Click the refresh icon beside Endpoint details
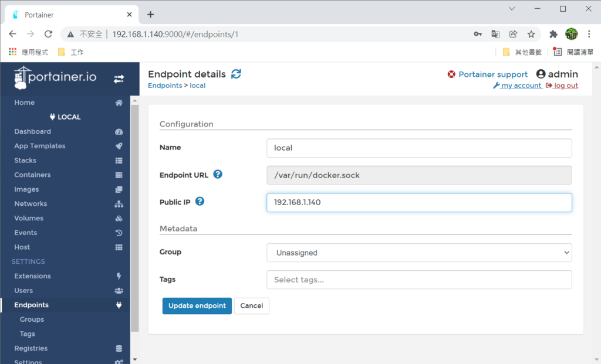Screen dimensions: 601x364 click(236, 74)
